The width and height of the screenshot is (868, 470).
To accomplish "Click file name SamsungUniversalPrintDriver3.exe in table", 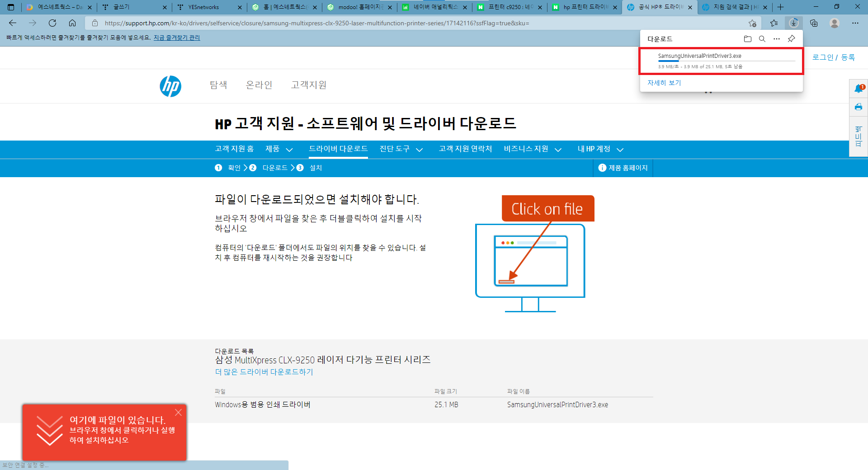I will 557,404.
